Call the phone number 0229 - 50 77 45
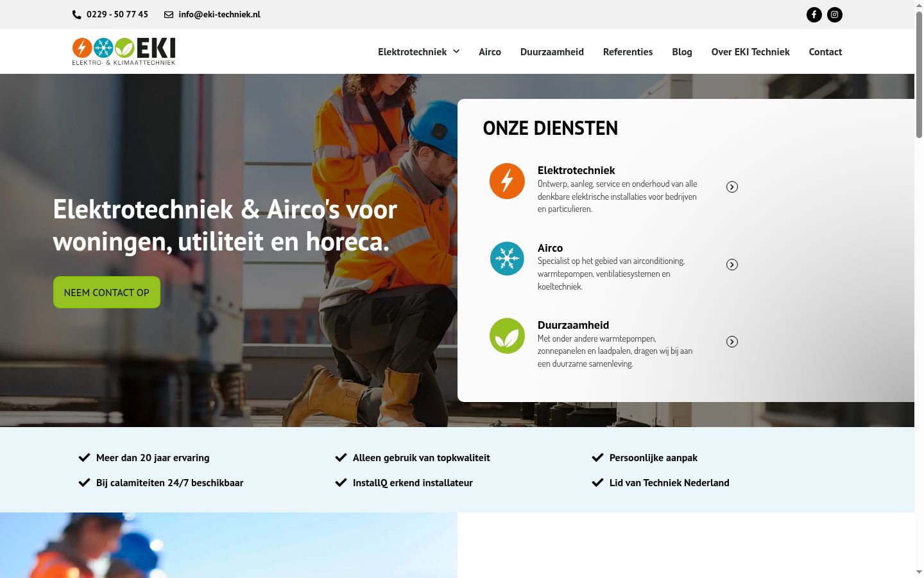 pyautogui.click(x=117, y=14)
